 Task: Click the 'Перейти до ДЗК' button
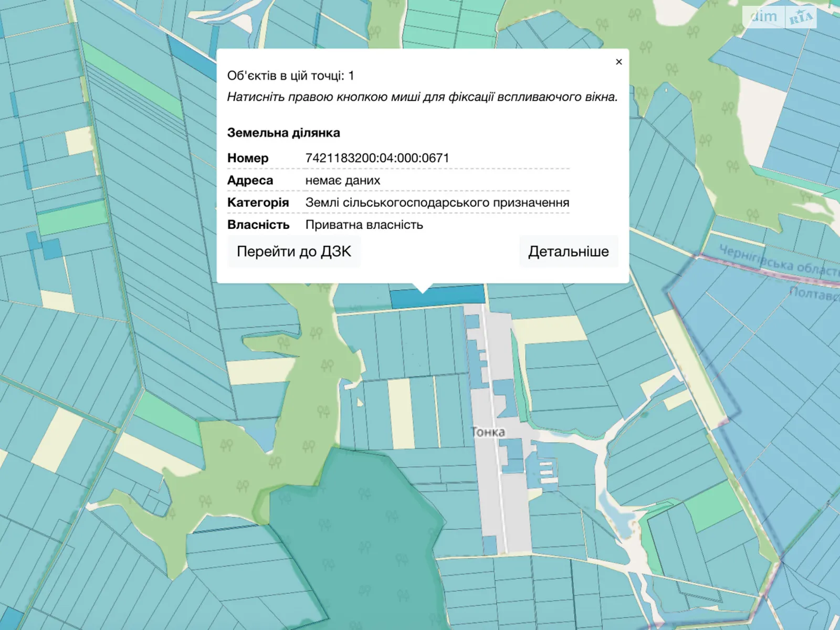pos(293,251)
